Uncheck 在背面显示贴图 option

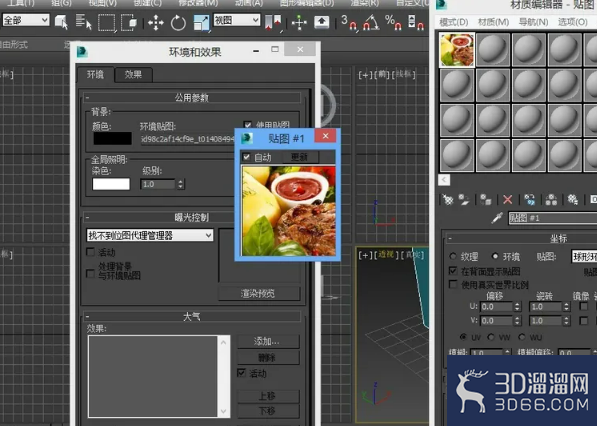click(x=453, y=271)
